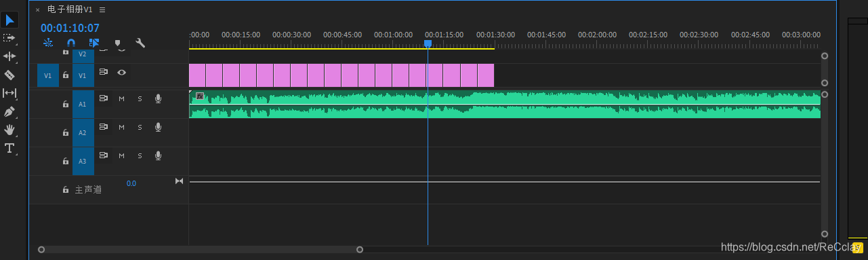Open timeline display settings wrench

(x=140, y=43)
